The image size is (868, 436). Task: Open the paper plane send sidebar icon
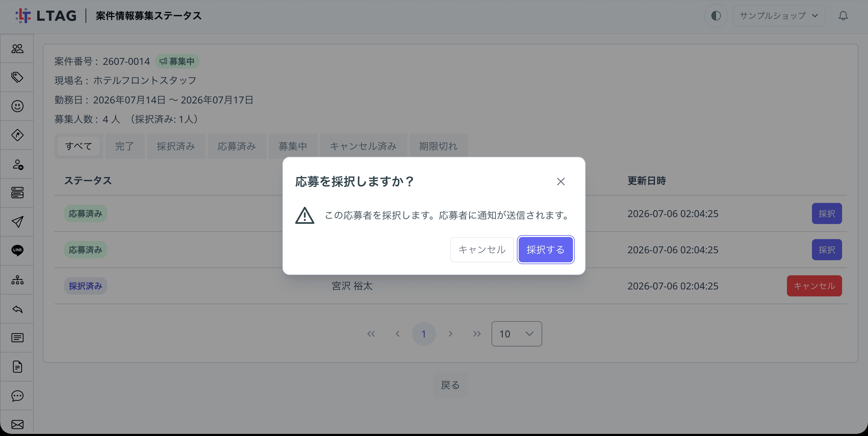(x=17, y=222)
